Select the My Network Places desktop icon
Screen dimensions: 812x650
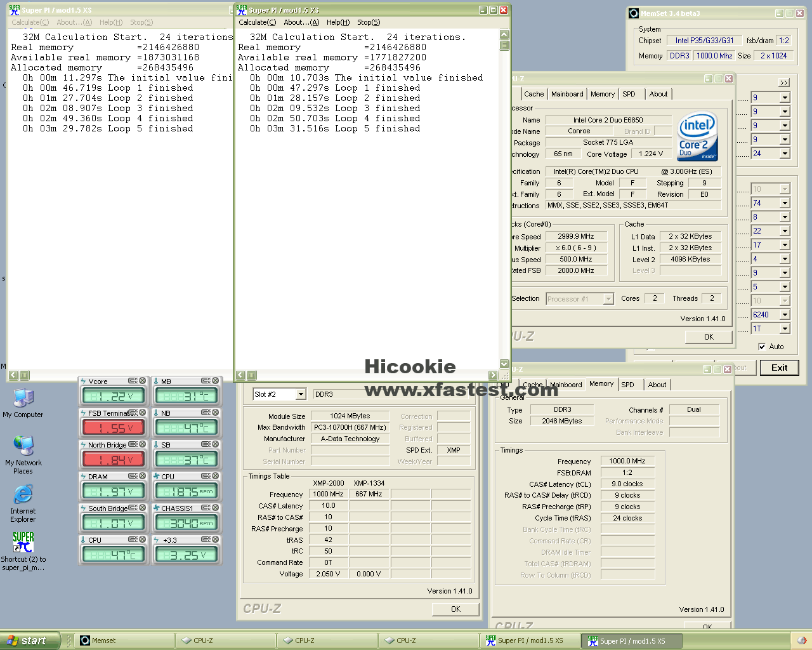click(x=23, y=455)
